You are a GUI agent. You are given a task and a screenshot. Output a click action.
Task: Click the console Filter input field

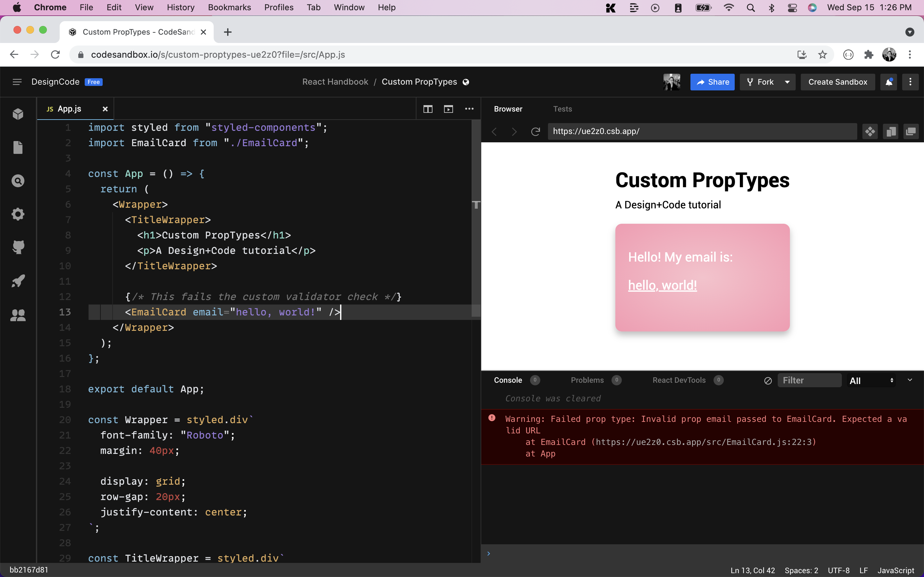809,380
